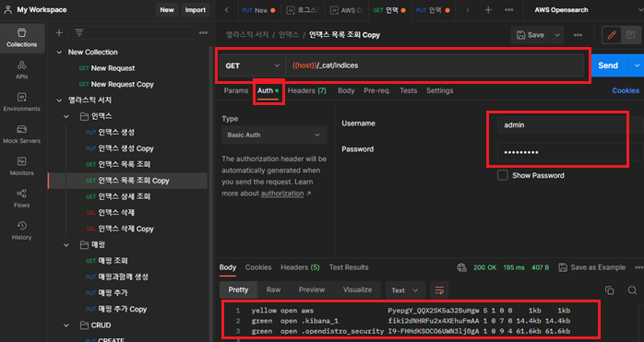Open the Cookies link

point(626,90)
